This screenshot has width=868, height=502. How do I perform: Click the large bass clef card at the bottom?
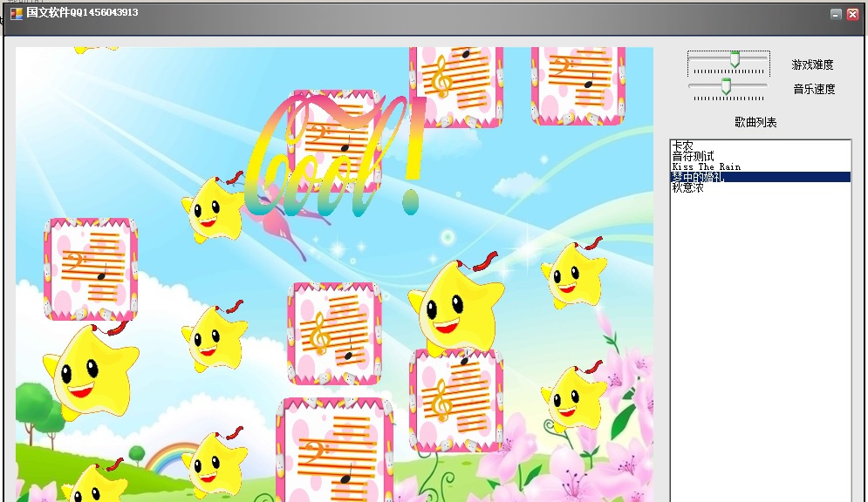click(x=335, y=450)
